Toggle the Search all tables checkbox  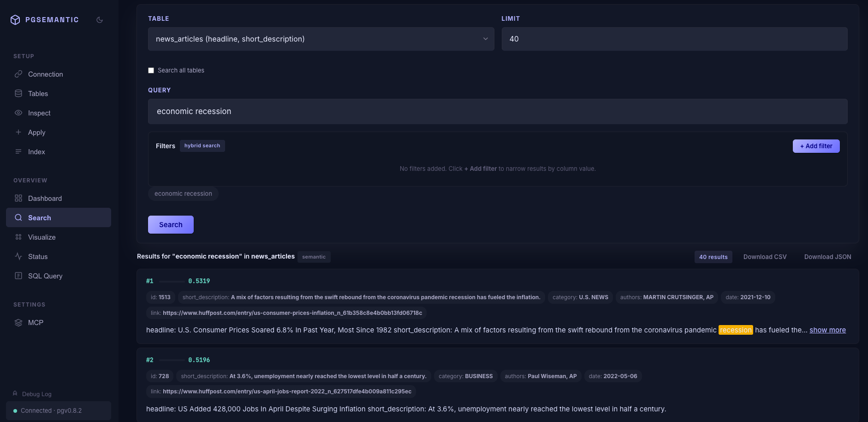(x=151, y=70)
